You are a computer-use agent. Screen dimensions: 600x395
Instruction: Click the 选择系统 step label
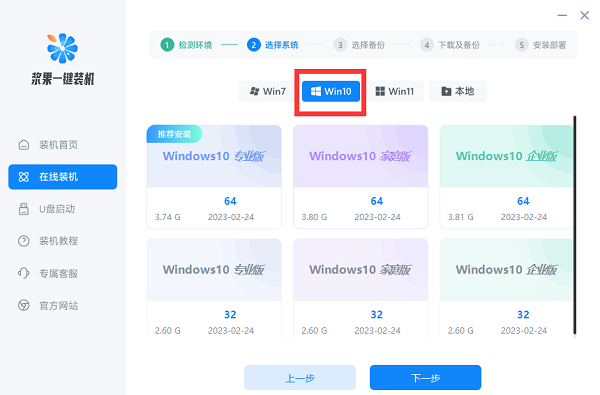click(x=282, y=45)
